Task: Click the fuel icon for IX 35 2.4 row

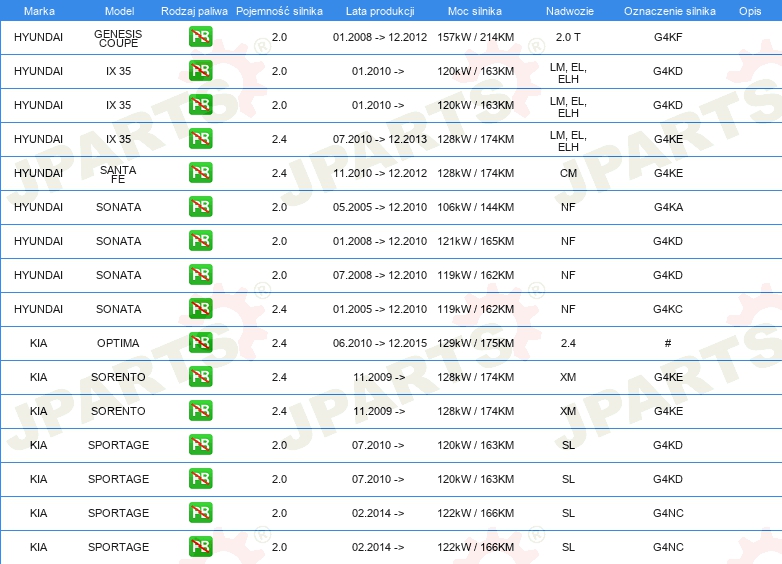Action: 200,139
